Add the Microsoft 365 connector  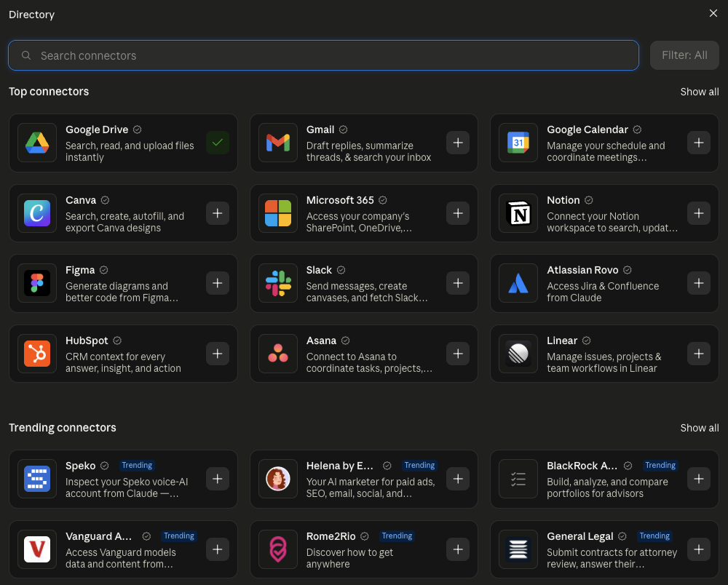[458, 213]
